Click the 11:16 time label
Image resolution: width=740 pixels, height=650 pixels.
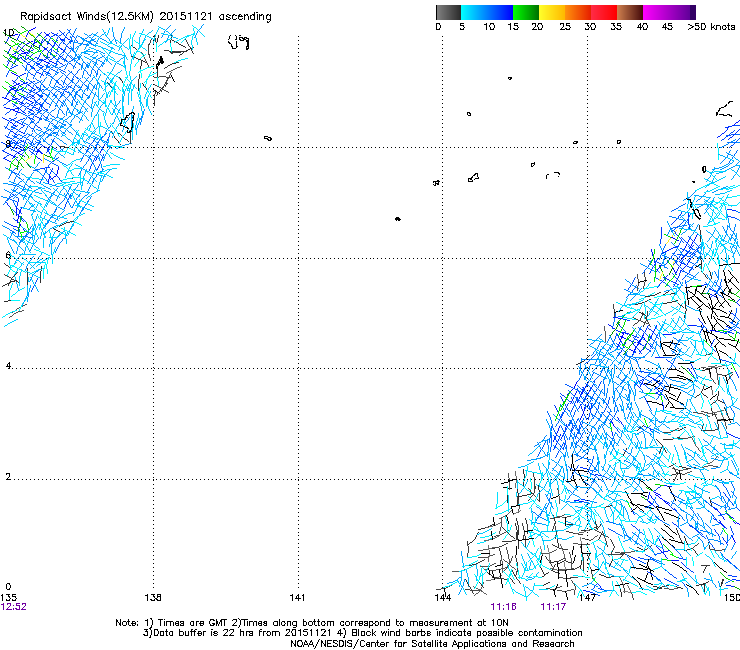point(504,607)
